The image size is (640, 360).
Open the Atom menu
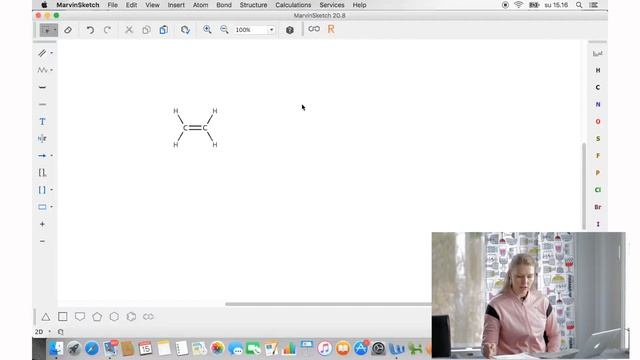click(x=200, y=5)
